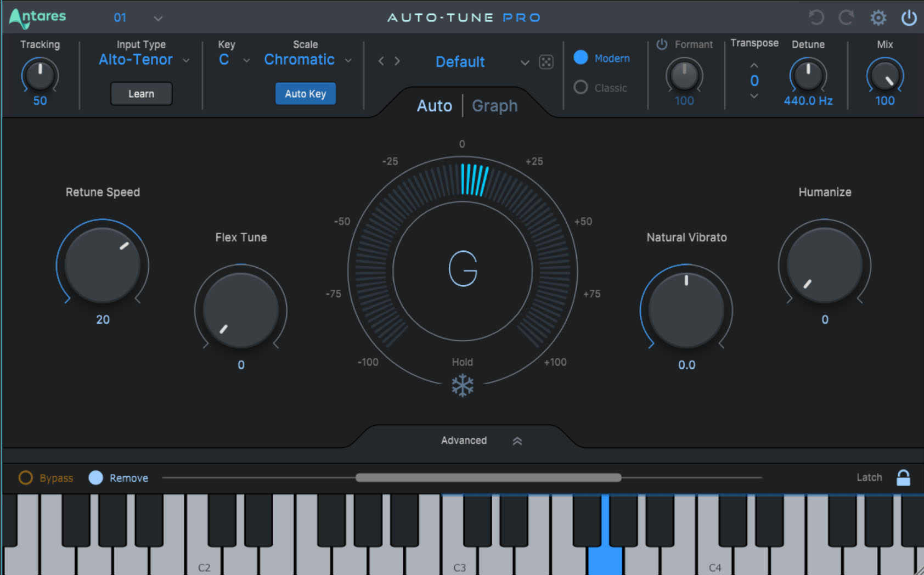Open the Key C dropdown
Viewport: 924px width, 575px height.
(234, 60)
